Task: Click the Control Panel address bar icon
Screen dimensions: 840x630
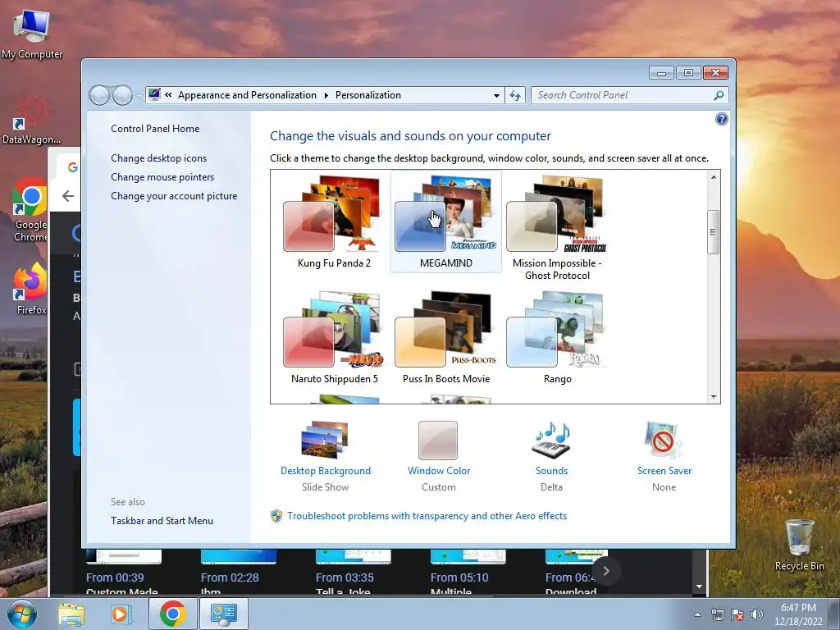Action: [154, 95]
